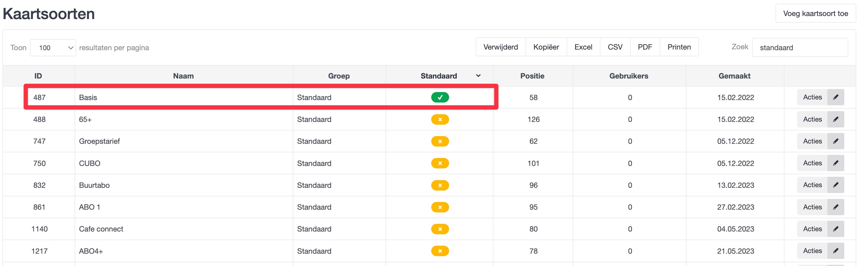Image resolution: width=868 pixels, height=266 pixels.
Task: Click pencil icon for ABO 1
Action: pyautogui.click(x=835, y=207)
